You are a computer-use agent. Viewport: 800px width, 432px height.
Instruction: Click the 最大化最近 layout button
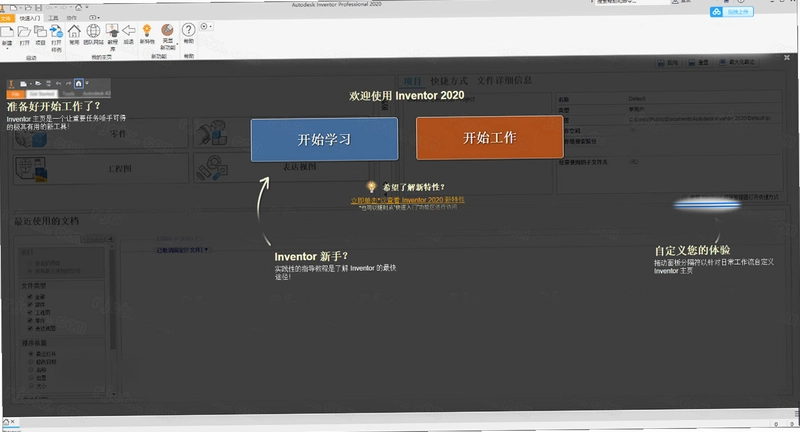coord(737,62)
